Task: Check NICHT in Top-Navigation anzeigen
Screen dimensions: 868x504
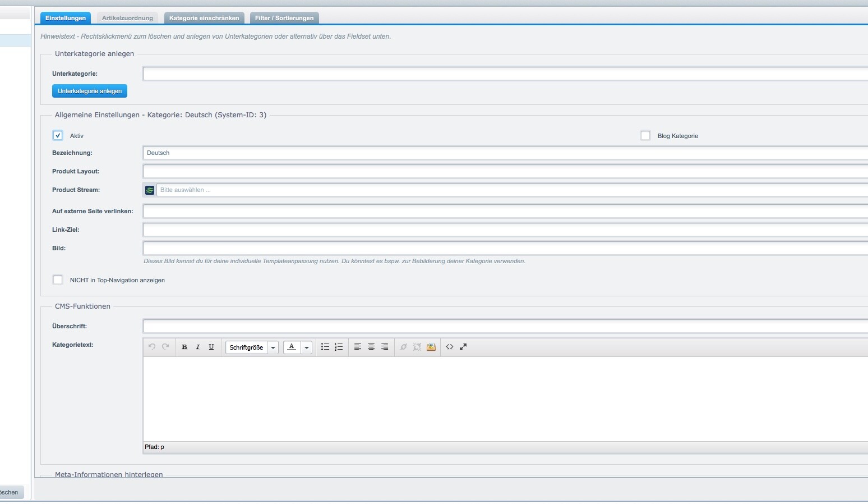Action: (58, 280)
